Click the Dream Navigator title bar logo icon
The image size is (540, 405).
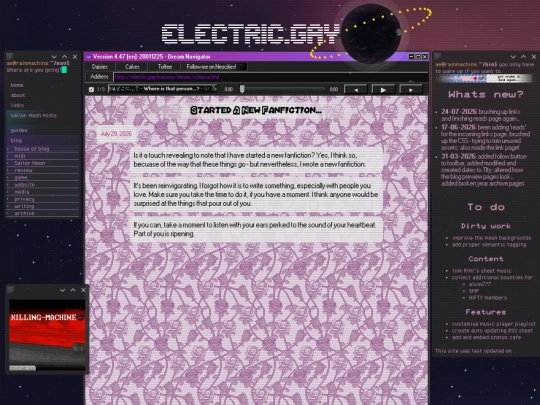pyautogui.click(x=89, y=57)
